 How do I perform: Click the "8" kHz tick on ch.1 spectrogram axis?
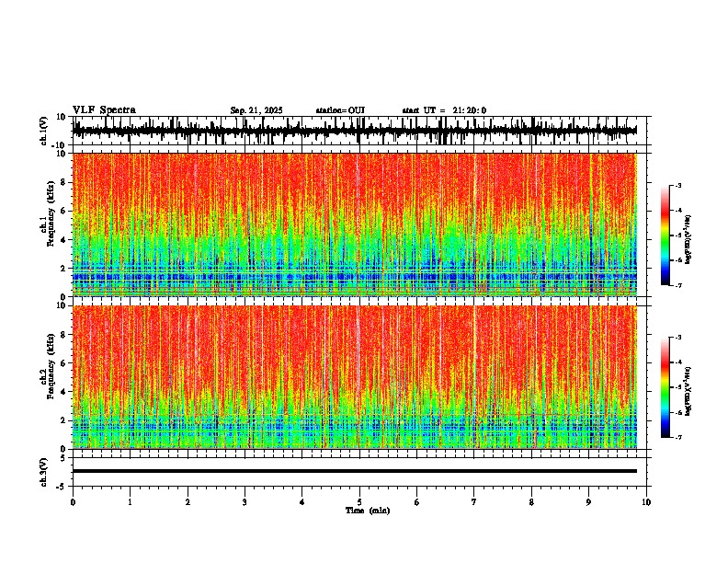pyautogui.click(x=63, y=182)
